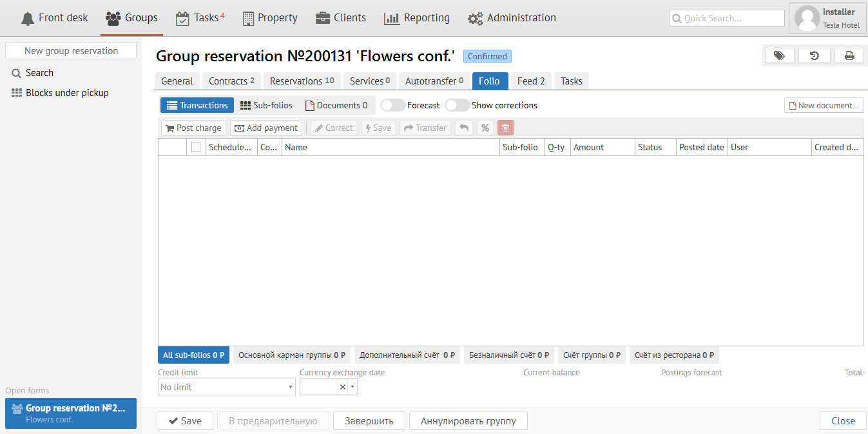Open the Currency exchange date picker arrow
The width and height of the screenshot is (868, 434).
pyautogui.click(x=352, y=387)
